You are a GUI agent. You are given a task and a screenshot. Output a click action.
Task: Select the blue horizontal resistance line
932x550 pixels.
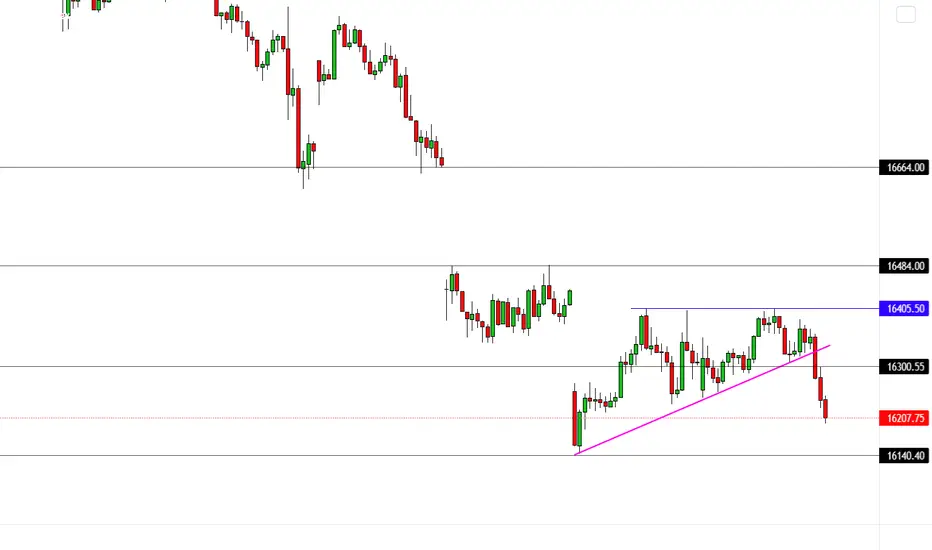[x=755, y=309]
